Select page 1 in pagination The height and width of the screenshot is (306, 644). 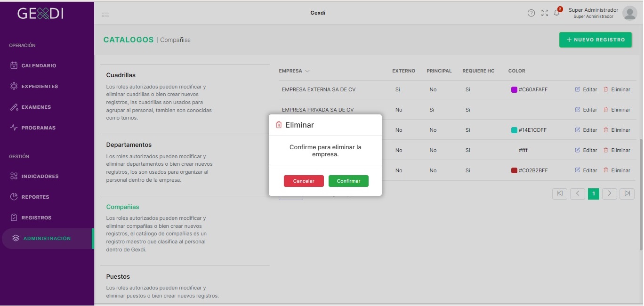point(594,193)
